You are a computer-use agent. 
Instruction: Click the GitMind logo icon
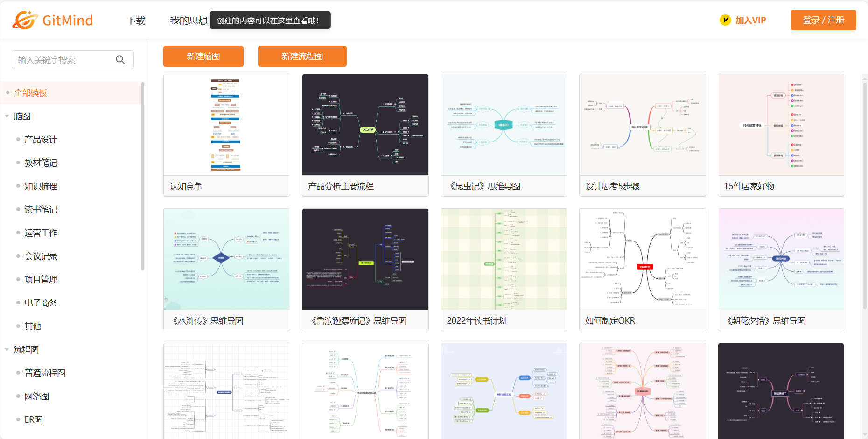click(x=25, y=20)
